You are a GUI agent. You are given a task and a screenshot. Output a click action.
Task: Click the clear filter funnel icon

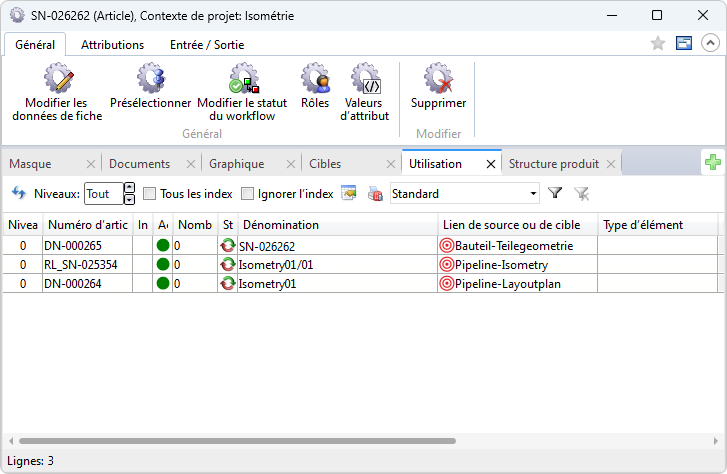(x=581, y=193)
